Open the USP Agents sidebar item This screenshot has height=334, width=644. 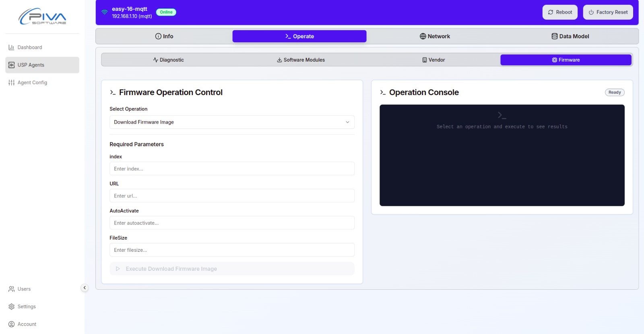[31, 65]
